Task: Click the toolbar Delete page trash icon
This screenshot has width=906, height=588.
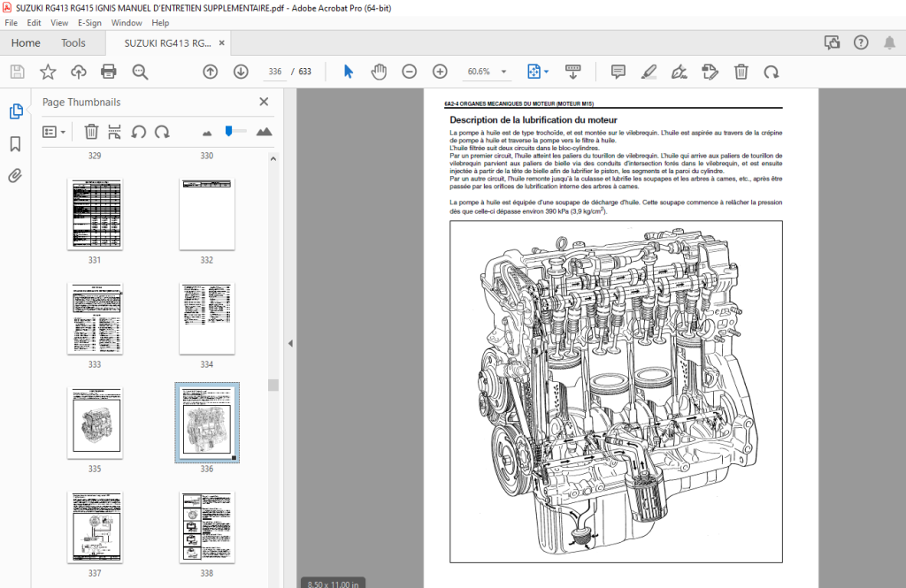Action: (741, 72)
